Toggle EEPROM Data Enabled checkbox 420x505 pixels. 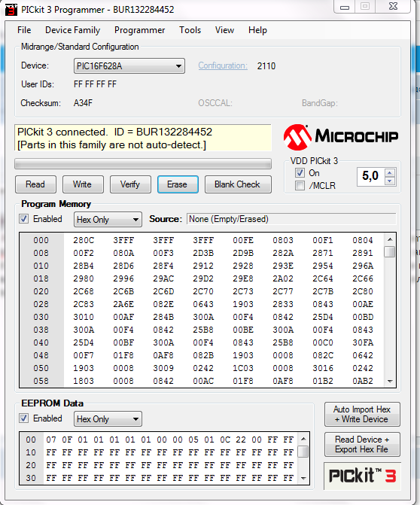click(23, 418)
